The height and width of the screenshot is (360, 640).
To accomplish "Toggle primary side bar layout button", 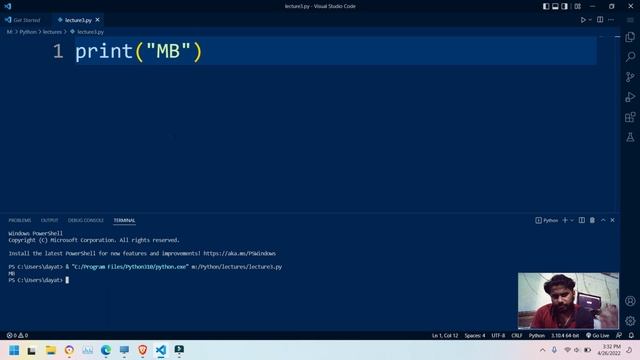I will [x=546, y=6].
